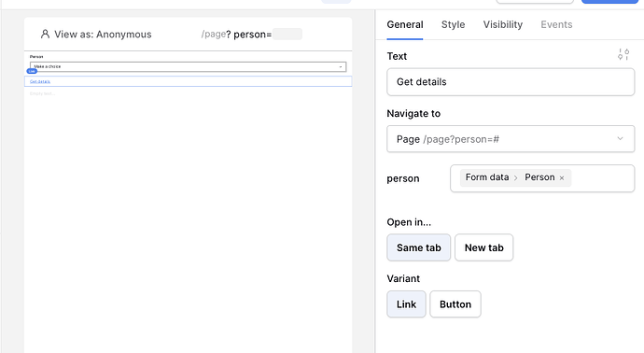Click the small Link badge in preview
This screenshot has width=644, height=353.
[x=32, y=71]
